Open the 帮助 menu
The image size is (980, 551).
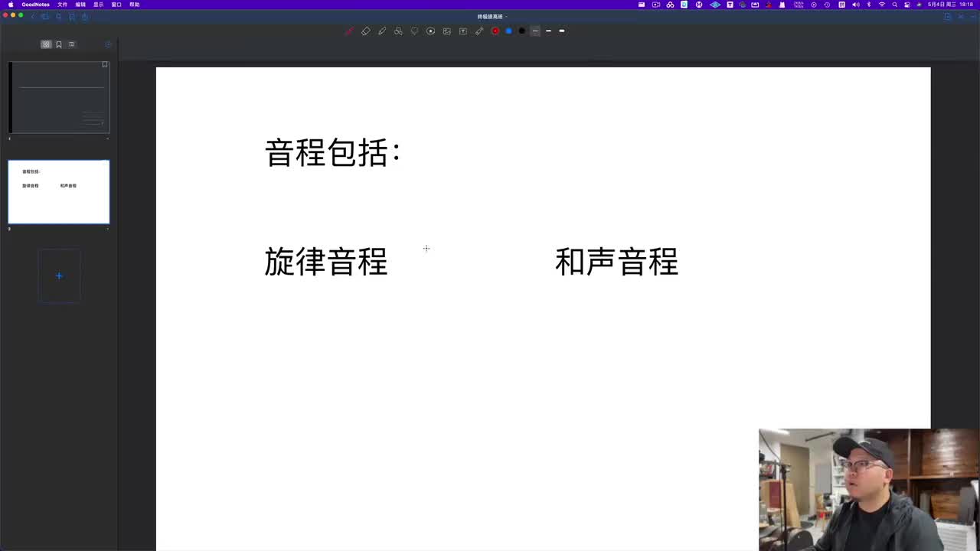134,5
